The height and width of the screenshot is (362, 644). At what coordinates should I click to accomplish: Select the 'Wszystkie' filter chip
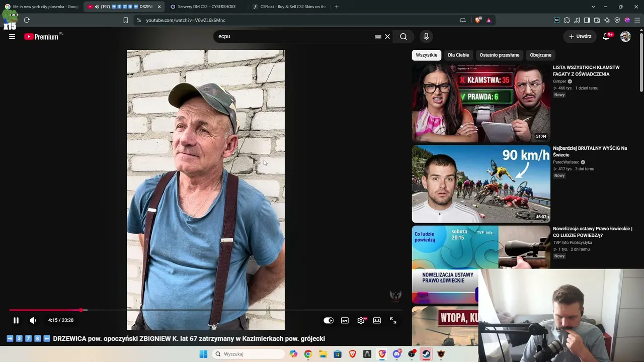coord(427,55)
